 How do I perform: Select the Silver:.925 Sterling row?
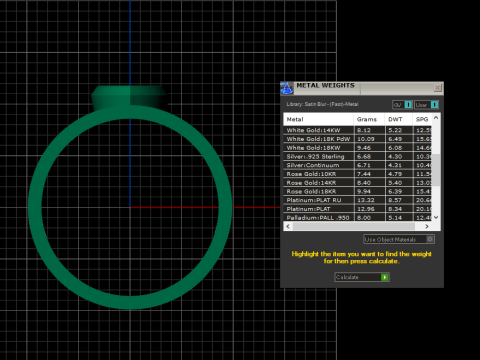tap(358, 156)
